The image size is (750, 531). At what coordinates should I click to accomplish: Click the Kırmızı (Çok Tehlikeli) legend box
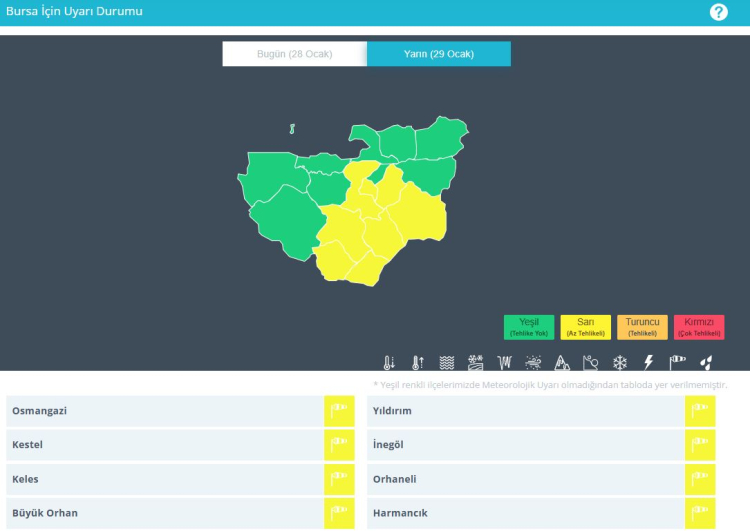pos(698,327)
